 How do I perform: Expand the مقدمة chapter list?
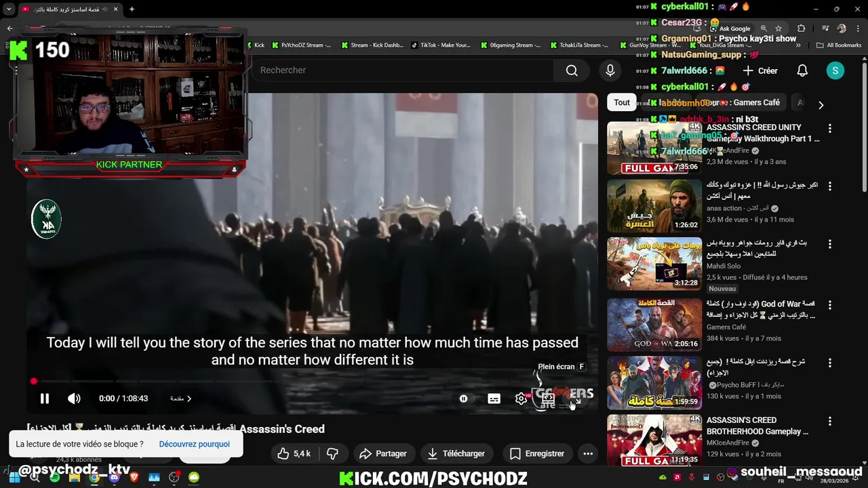[x=180, y=399]
